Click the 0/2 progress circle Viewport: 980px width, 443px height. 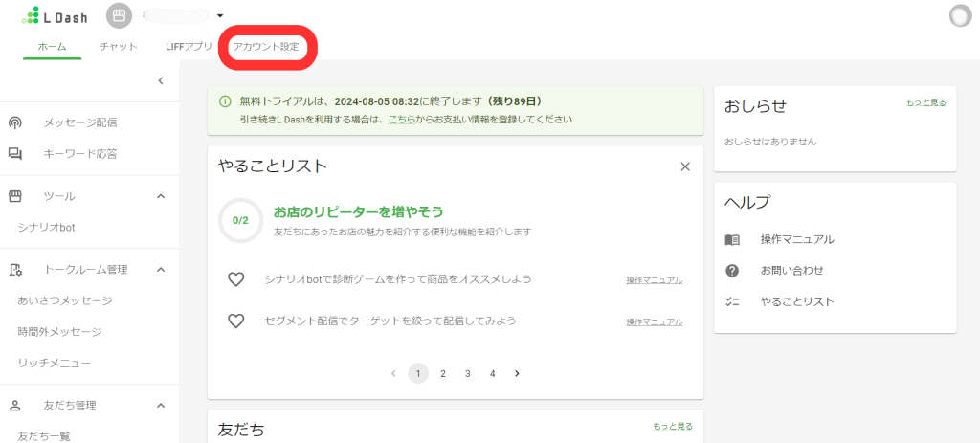240,220
